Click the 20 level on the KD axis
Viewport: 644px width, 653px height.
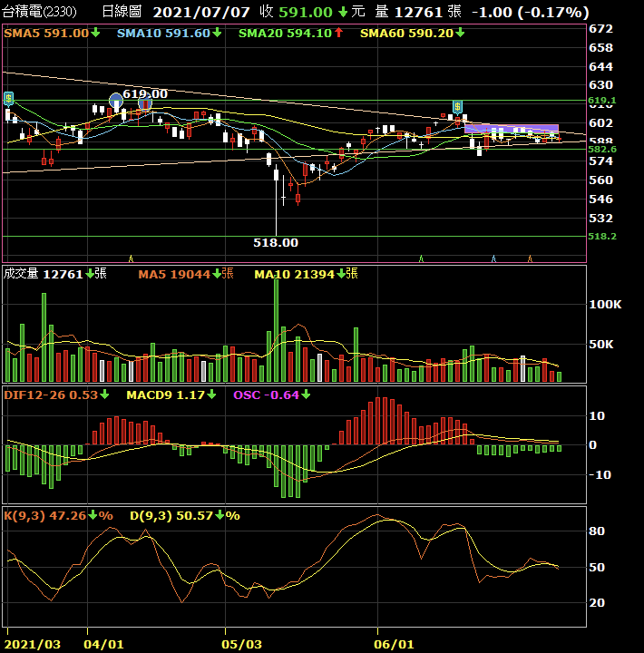[x=597, y=602]
